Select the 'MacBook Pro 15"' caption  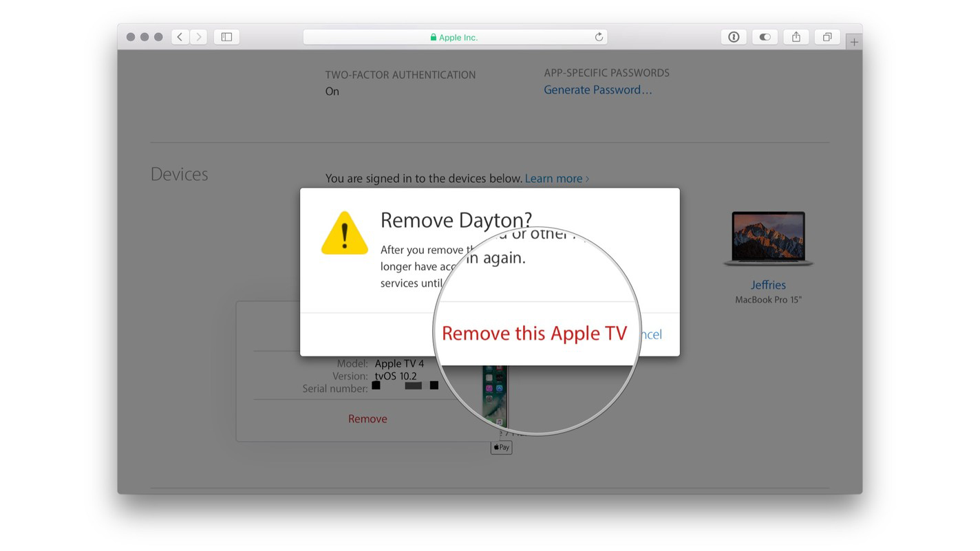point(768,299)
